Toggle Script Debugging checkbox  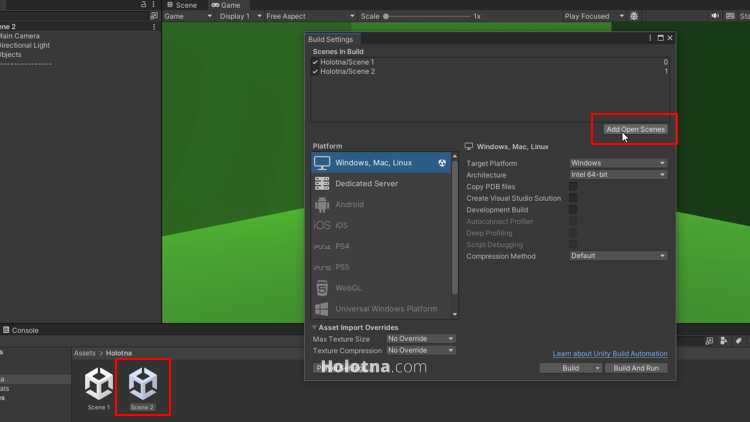pos(573,244)
